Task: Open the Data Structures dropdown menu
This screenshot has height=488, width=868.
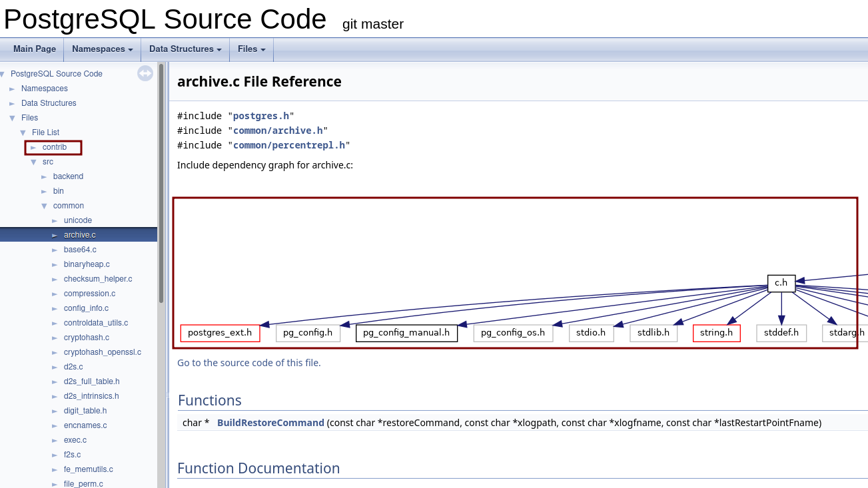Action: click(x=185, y=49)
